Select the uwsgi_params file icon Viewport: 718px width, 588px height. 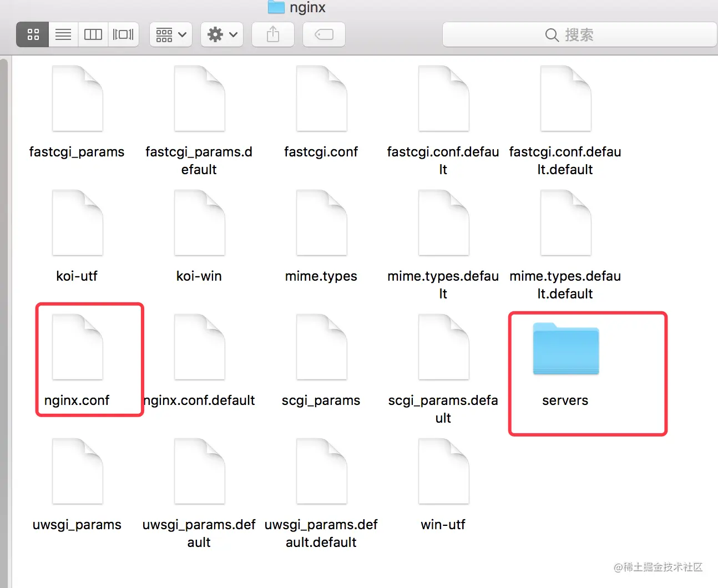point(78,472)
